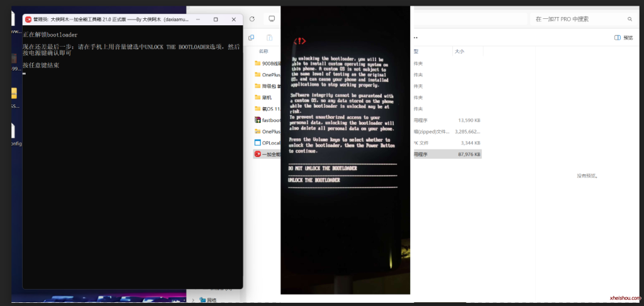Click DO NOT UNLOCK THE BOOTLOADER option on phone

click(x=323, y=168)
